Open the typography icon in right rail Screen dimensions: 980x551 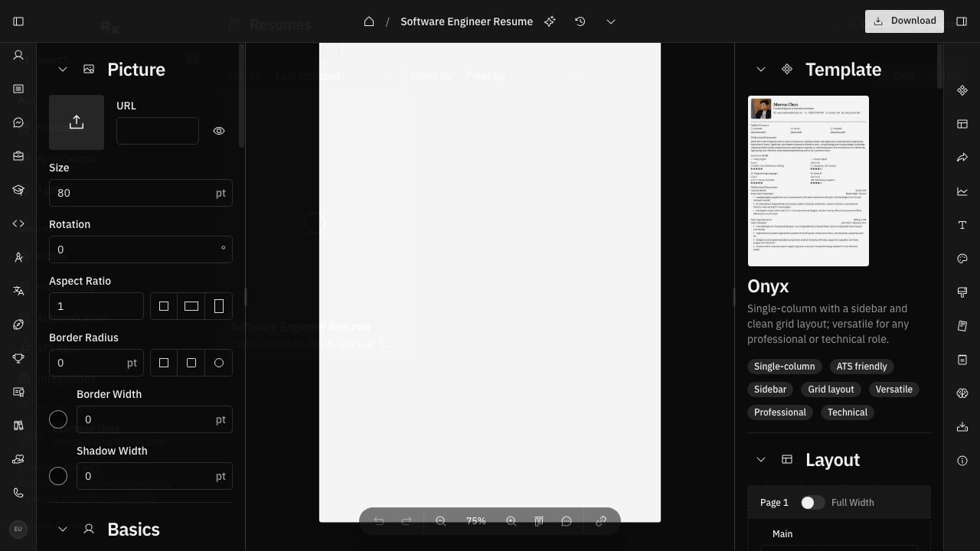(962, 225)
